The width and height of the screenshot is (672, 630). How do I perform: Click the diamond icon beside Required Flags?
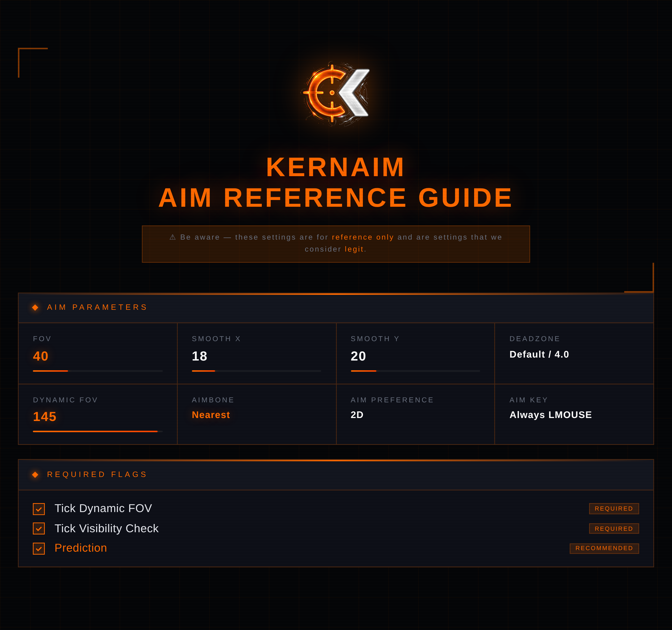tap(35, 474)
